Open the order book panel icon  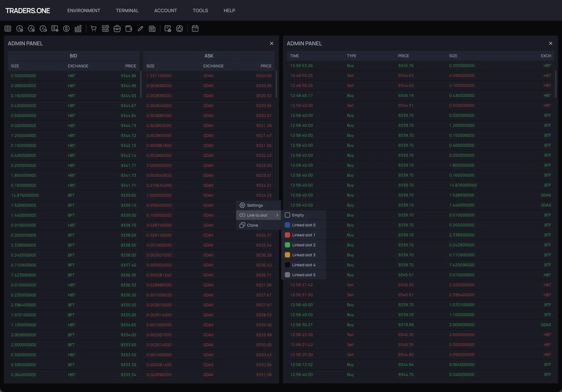8,29
